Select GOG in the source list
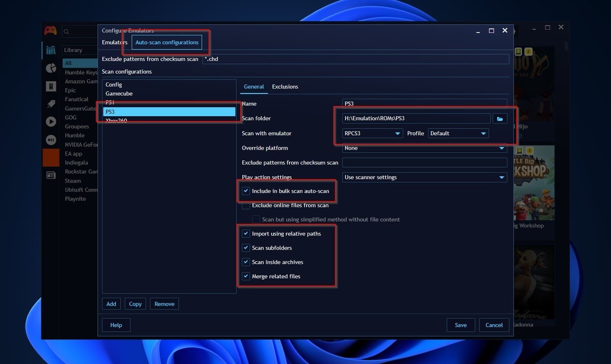 [70, 117]
